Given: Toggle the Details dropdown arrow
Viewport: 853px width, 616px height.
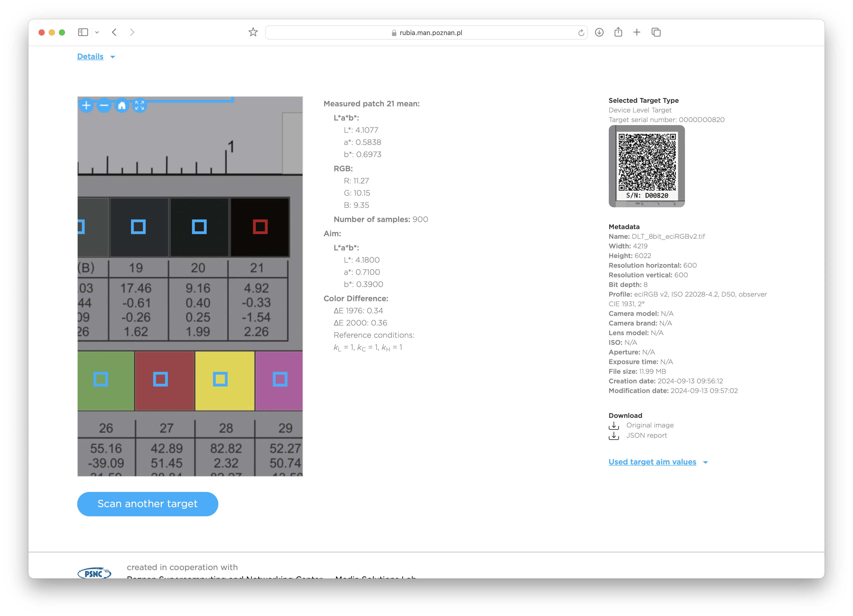Looking at the screenshot, I should pos(113,57).
